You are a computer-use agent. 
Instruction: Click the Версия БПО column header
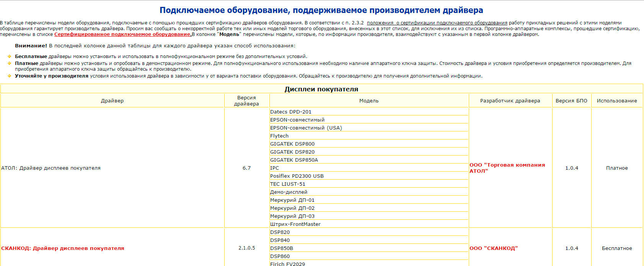pyautogui.click(x=571, y=101)
